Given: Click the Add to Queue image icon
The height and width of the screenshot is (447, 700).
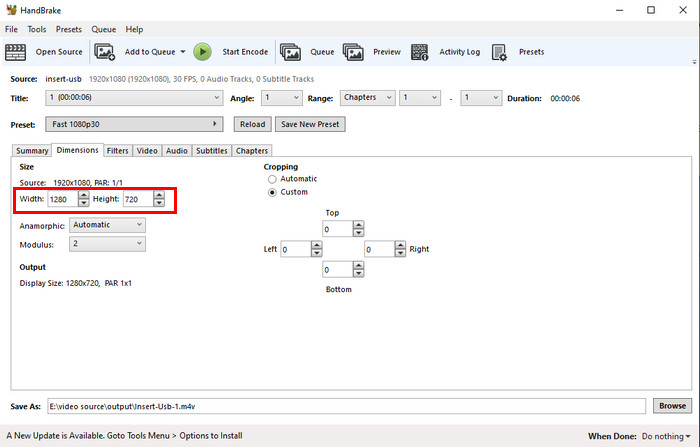Looking at the screenshot, I should click(x=104, y=52).
